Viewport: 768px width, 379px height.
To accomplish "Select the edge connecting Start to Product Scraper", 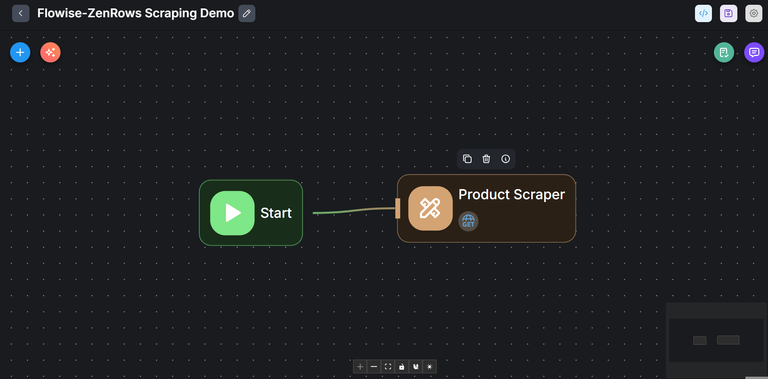I will (354, 211).
